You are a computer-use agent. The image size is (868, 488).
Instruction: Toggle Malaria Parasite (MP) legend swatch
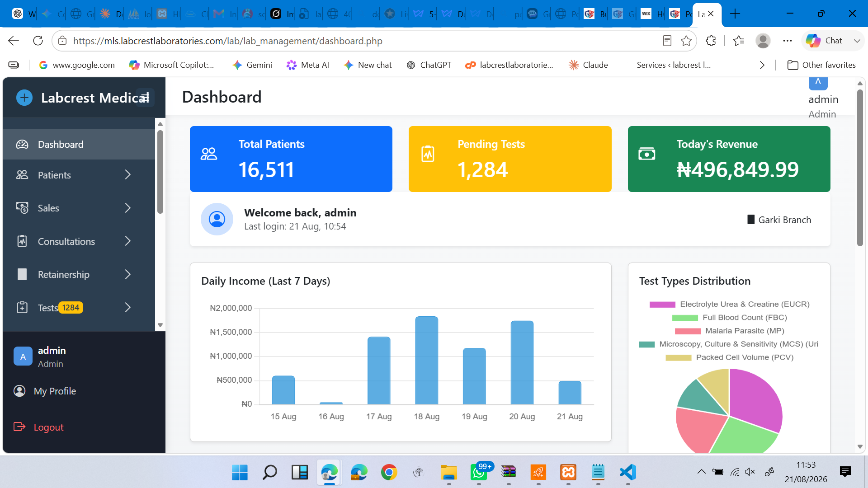[688, 331]
